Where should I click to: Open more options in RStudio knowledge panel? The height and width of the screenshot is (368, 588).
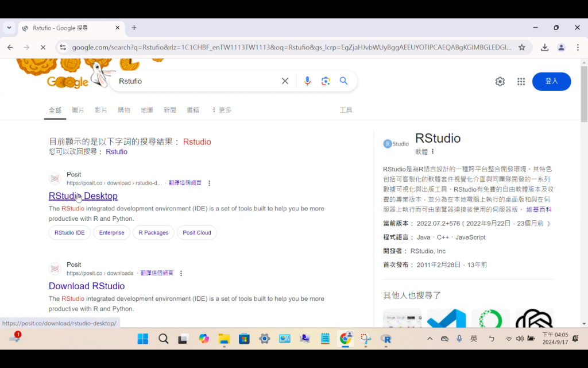coord(433,151)
